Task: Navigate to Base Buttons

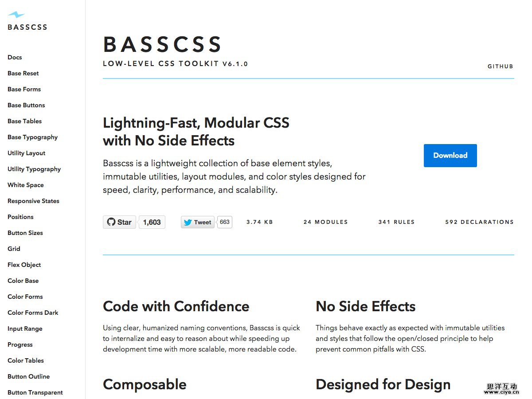Action: 26,105
